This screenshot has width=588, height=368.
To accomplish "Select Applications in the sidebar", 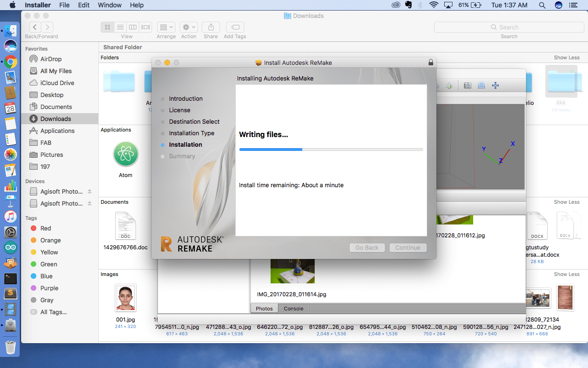I will click(57, 131).
